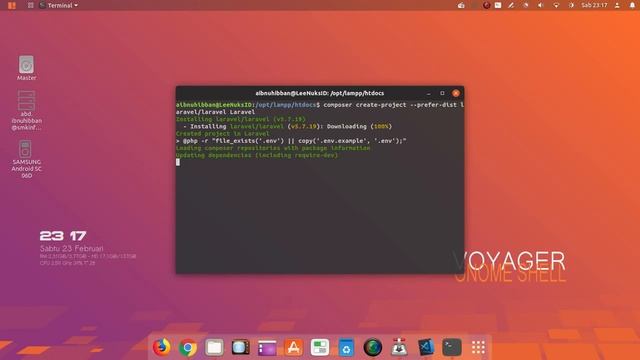Click 'Created project in Laravel' line
This screenshot has width=640, height=360.
(x=222, y=133)
